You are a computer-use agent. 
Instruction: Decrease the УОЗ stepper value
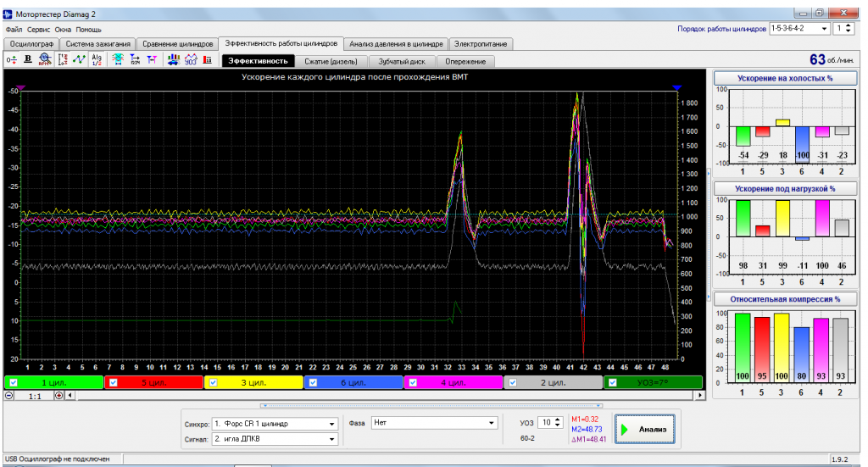[x=558, y=425]
